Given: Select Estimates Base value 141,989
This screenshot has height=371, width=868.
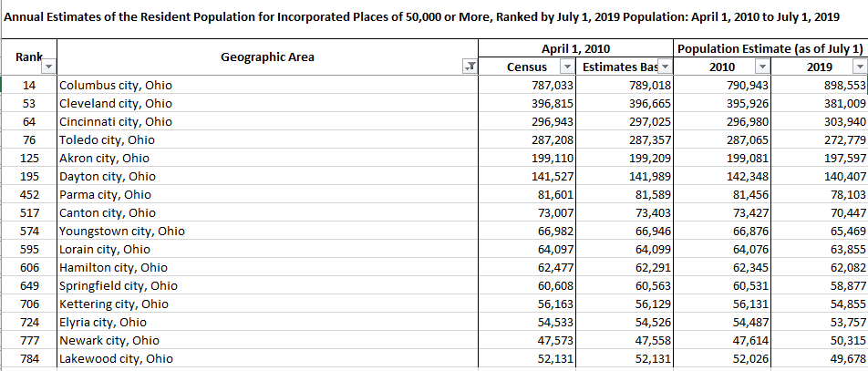Looking at the screenshot, I should point(625,177).
